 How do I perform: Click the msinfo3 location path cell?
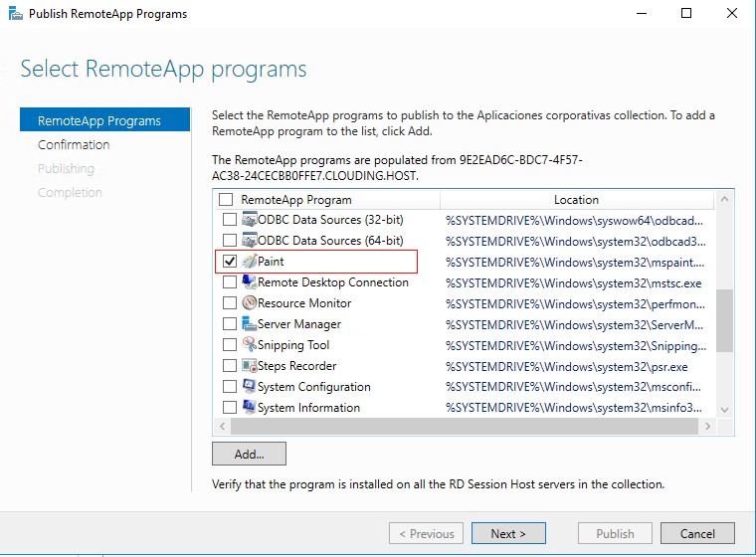574,408
